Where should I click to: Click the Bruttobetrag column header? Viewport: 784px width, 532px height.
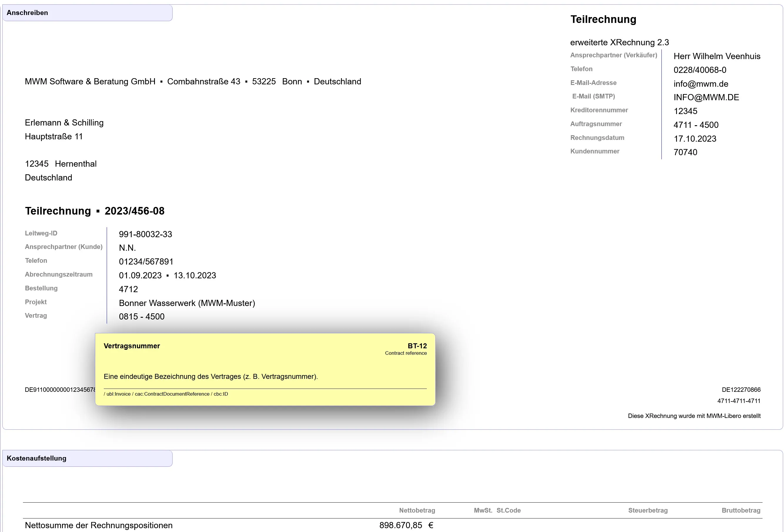(x=741, y=511)
